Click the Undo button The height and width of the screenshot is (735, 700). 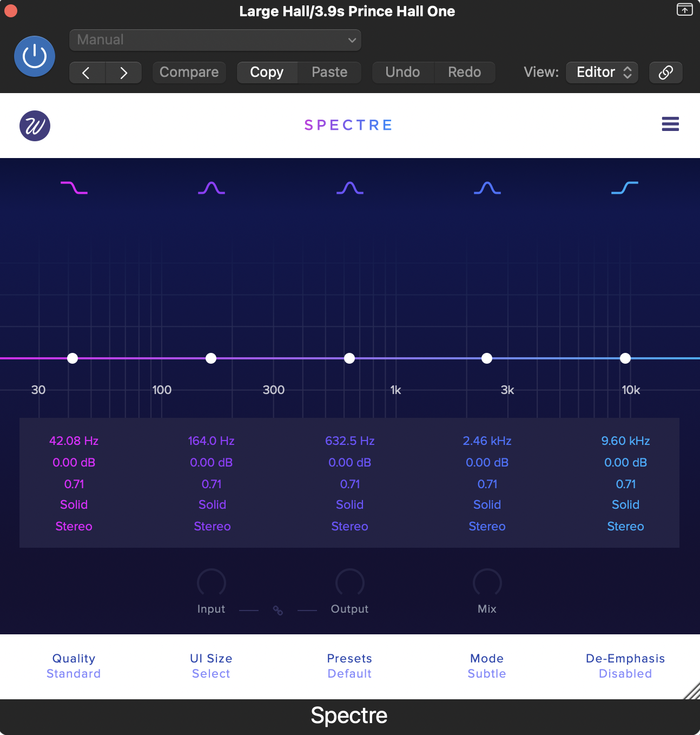[403, 73]
